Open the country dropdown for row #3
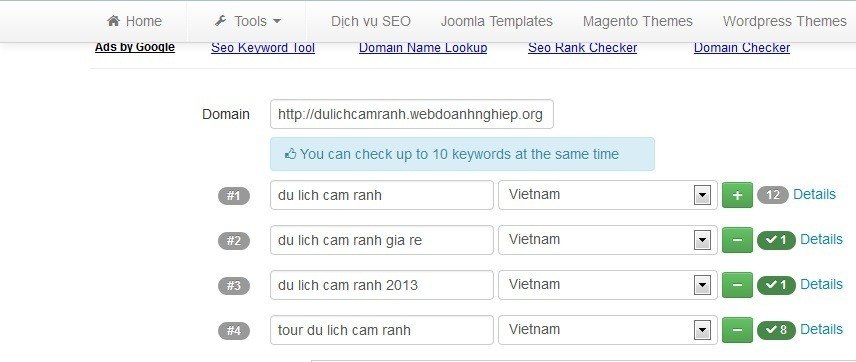 pyautogui.click(x=608, y=285)
